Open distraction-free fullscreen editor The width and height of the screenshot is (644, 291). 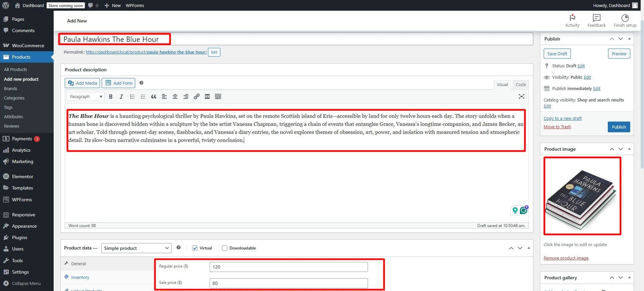click(522, 96)
